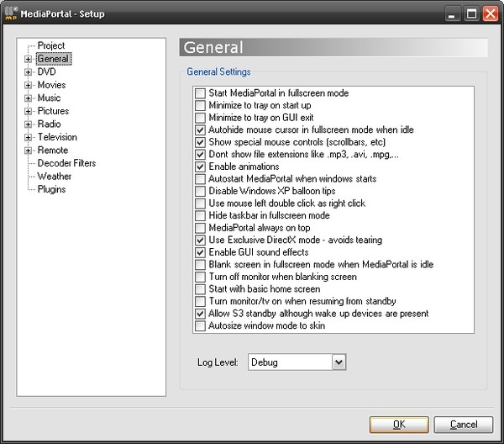Open Decoder Filters settings

point(66,163)
